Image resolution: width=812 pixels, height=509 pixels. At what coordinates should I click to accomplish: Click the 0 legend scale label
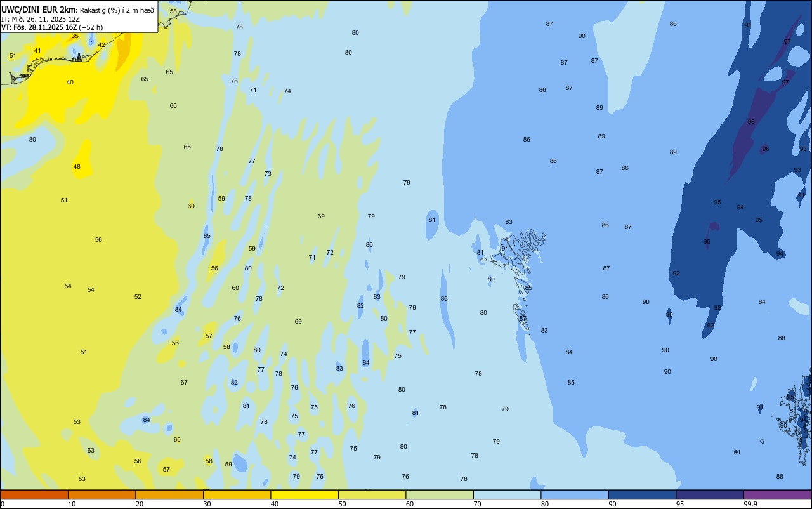3,504
